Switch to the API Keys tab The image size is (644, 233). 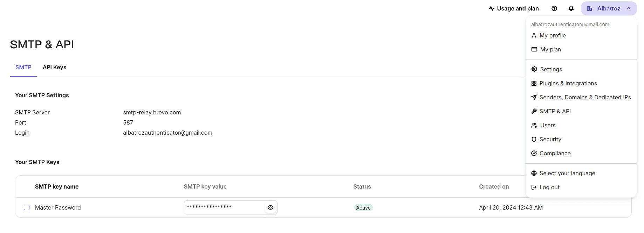(x=54, y=67)
